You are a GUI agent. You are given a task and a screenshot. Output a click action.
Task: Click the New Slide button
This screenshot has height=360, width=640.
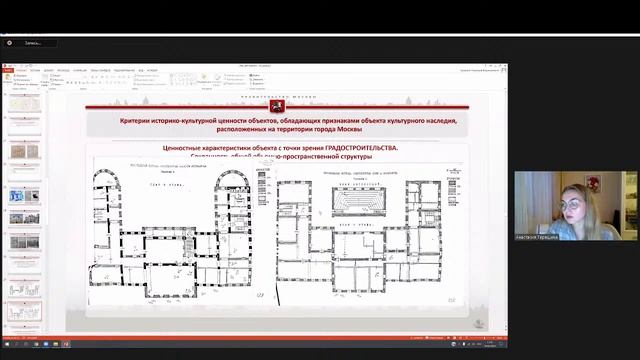pos(44,81)
